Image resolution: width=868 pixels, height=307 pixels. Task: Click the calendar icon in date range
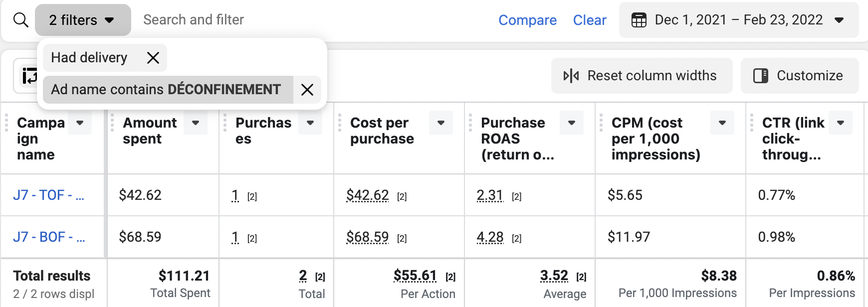coord(639,20)
